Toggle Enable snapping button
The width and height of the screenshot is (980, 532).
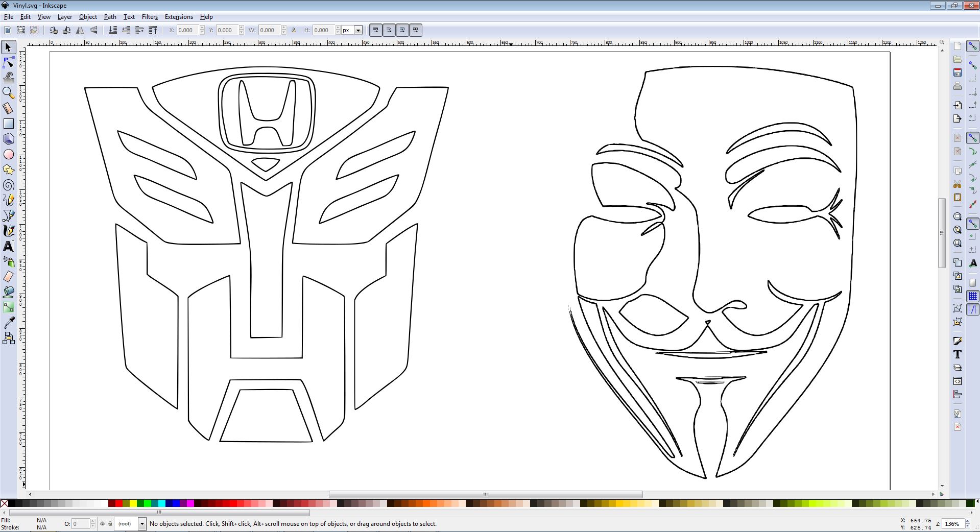click(x=973, y=47)
